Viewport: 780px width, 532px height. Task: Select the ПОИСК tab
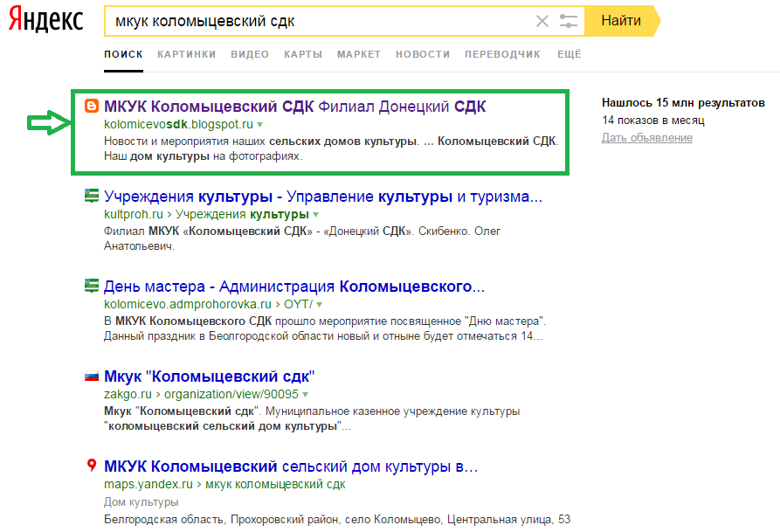[x=123, y=54]
